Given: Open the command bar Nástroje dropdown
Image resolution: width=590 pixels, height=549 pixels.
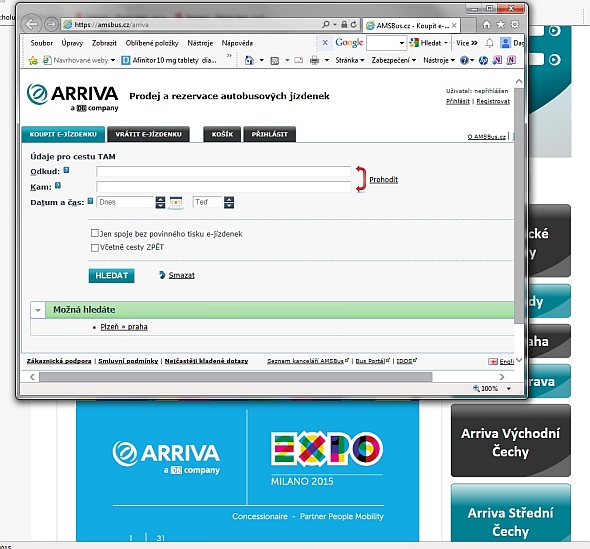Looking at the screenshot, I should click(439, 60).
